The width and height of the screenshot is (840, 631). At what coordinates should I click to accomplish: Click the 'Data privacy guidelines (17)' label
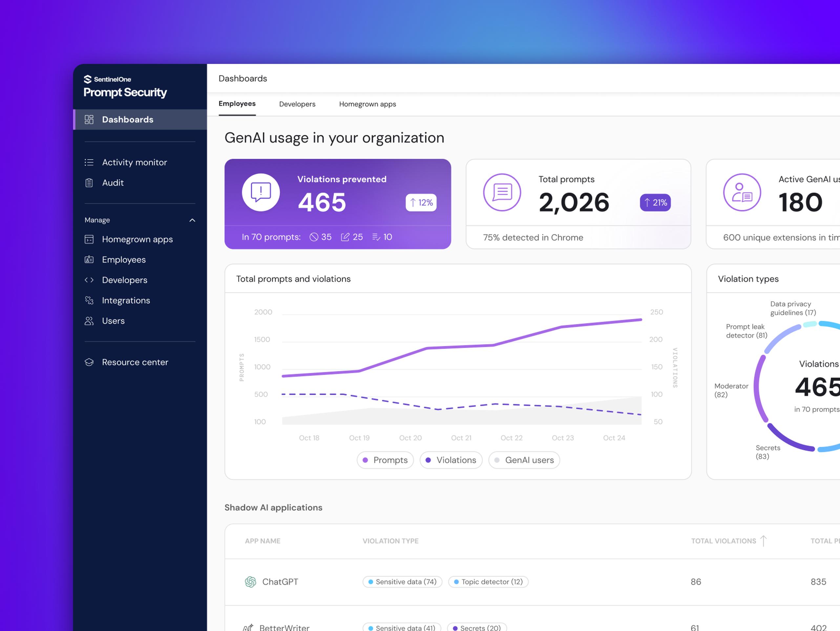pos(793,309)
